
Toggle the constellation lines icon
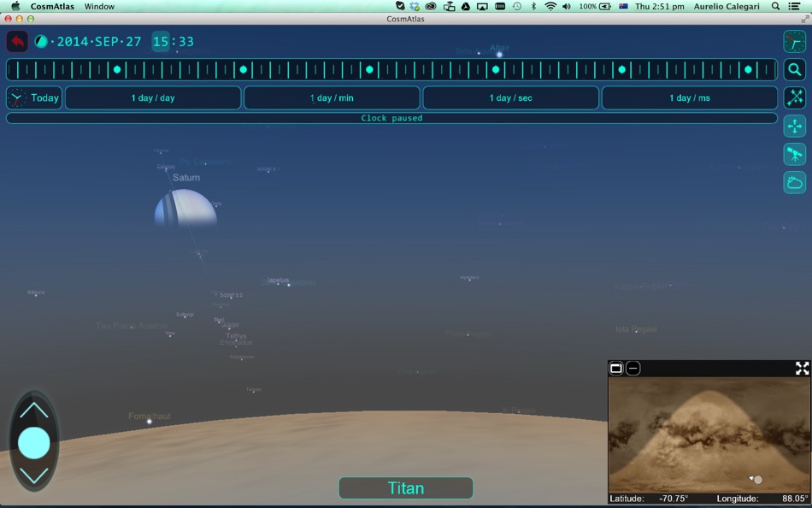pyautogui.click(x=794, y=97)
